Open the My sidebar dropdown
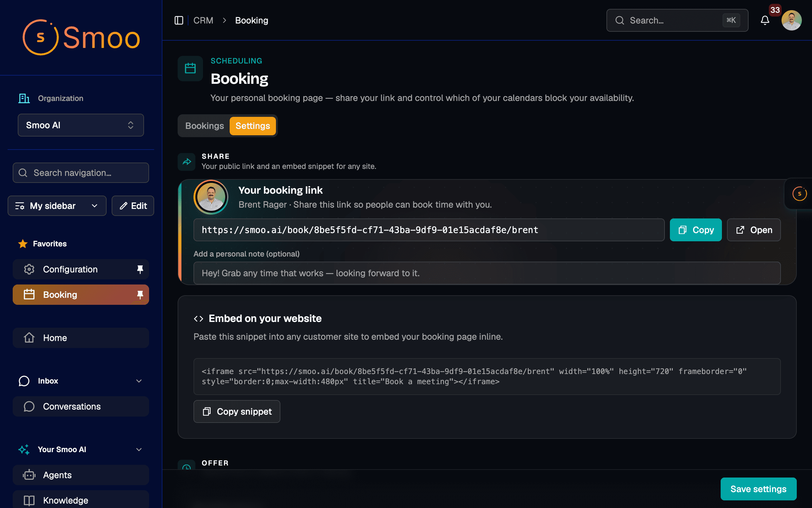This screenshot has width=812, height=508. click(57, 206)
